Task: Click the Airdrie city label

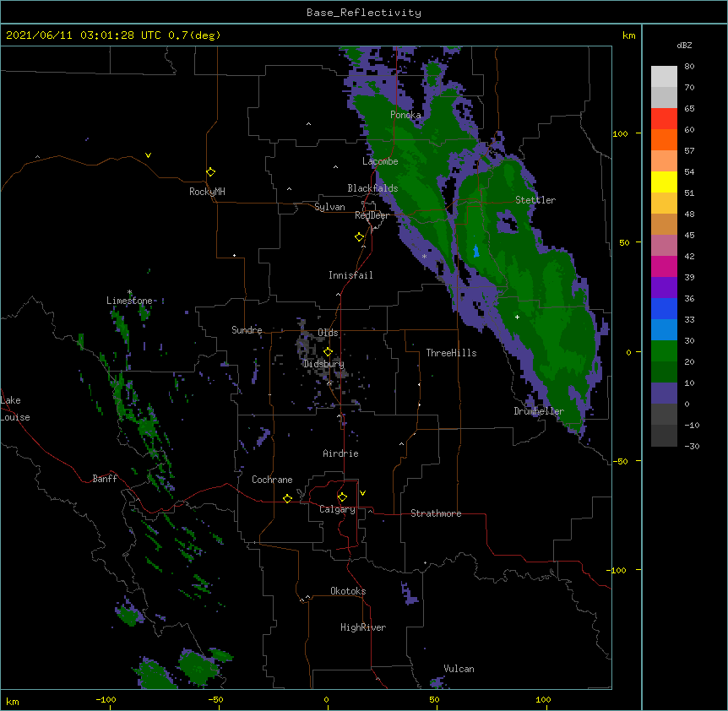Action: tap(340, 453)
